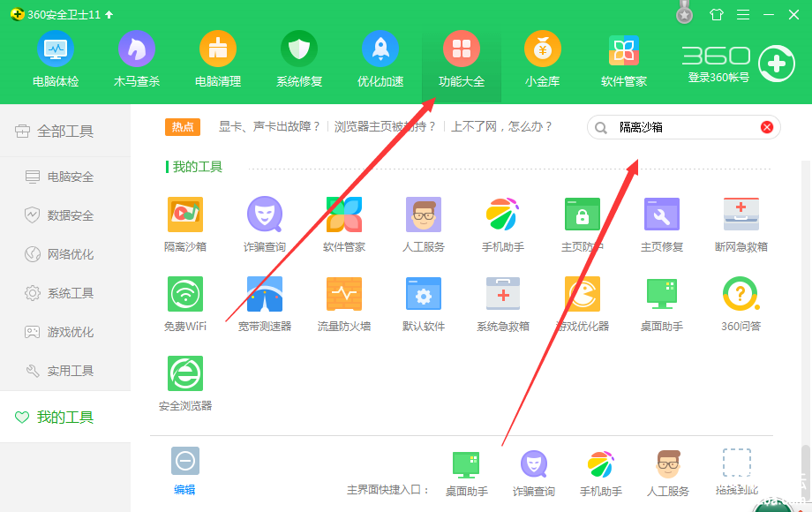Launch 桌面助手 in the tools grid
812x512 pixels.
[662, 304]
